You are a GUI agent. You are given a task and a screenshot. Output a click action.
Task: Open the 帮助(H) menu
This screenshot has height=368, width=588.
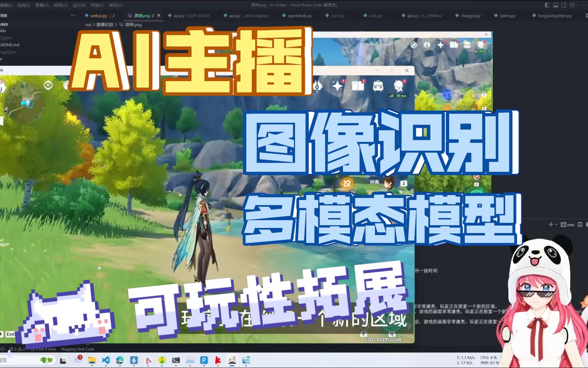(116, 5)
